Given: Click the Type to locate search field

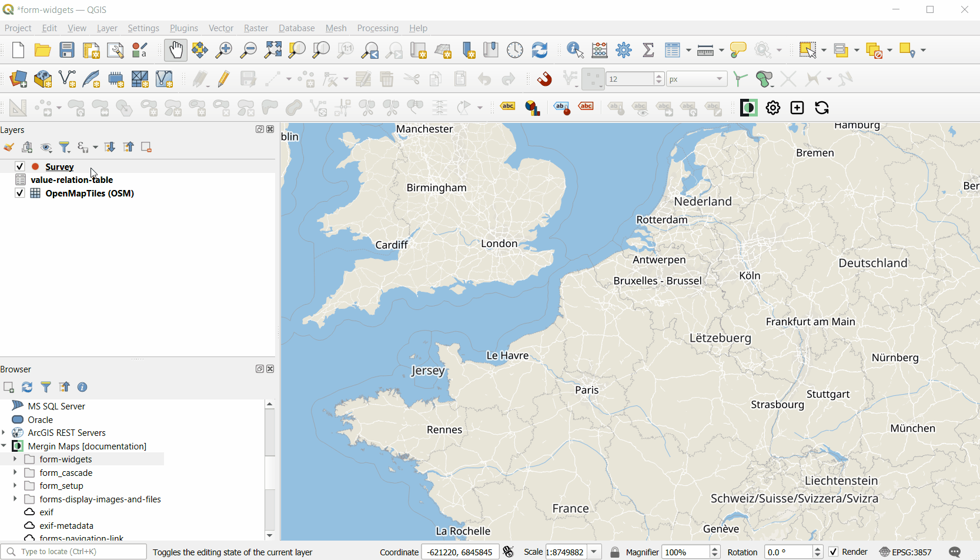Looking at the screenshot, I should coord(73,552).
